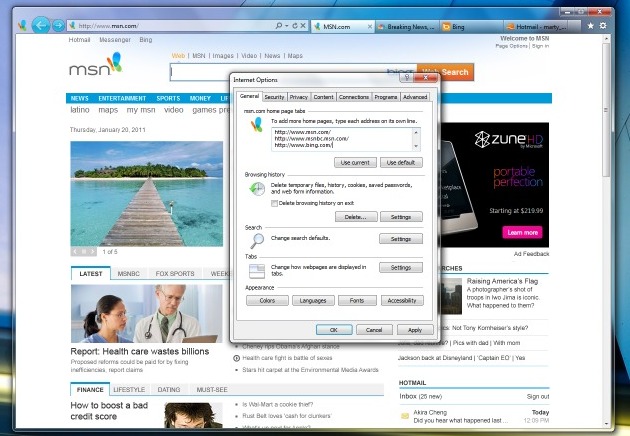This screenshot has height=436, width=630.
Task: Click the Accessibility button
Action: coord(402,301)
